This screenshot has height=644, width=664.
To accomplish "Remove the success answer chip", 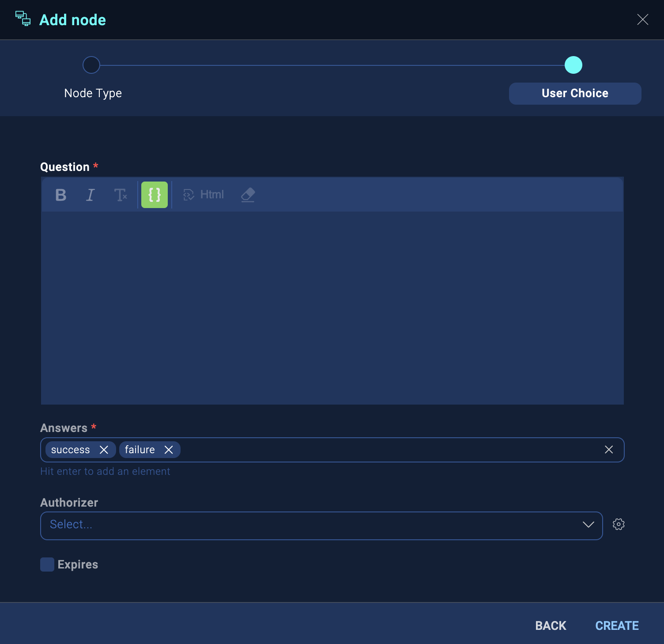I will 105,450.
